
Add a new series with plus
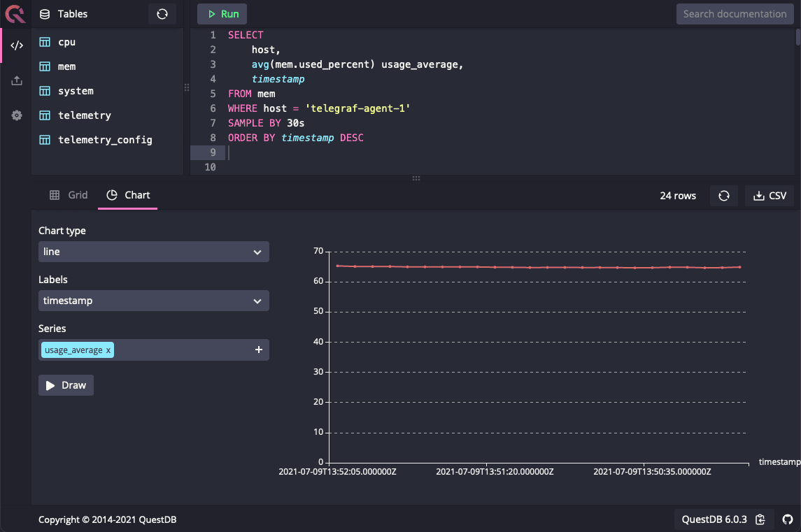[x=258, y=350]
